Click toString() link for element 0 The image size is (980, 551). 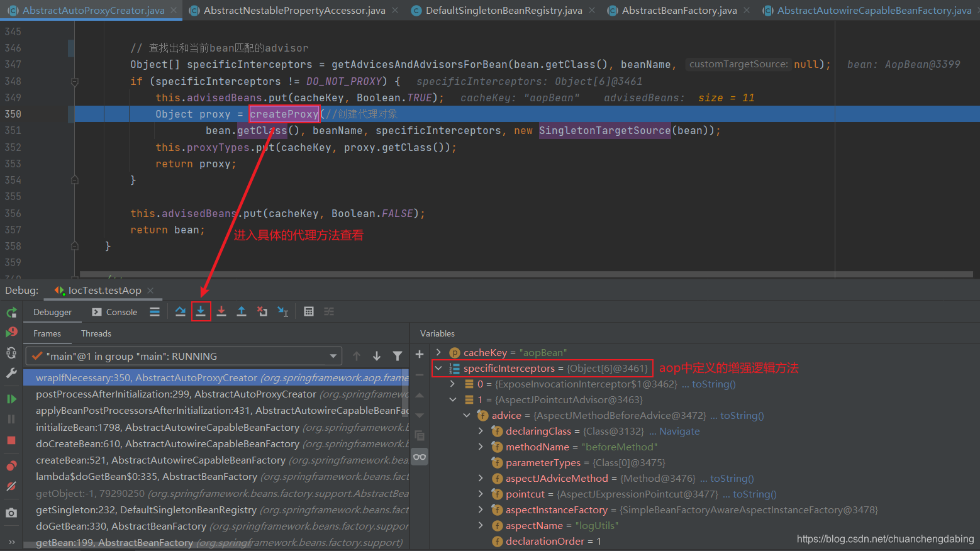click(x=714, y=384)
